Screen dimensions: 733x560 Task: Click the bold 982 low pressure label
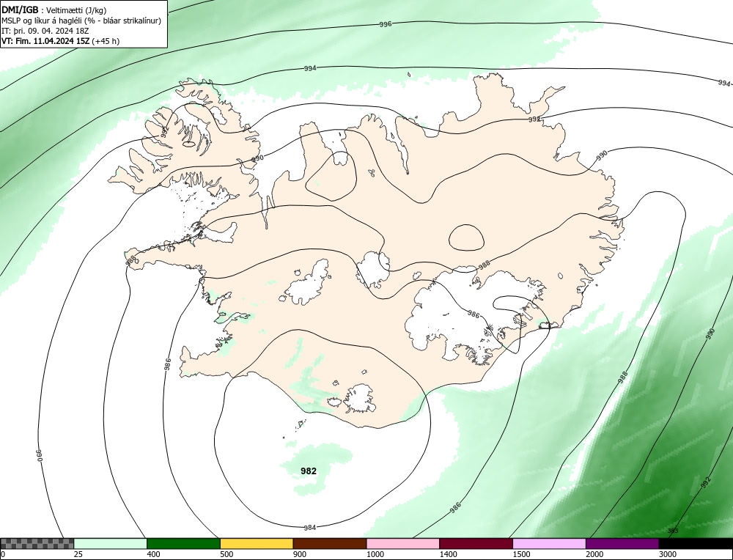(309, 471)
